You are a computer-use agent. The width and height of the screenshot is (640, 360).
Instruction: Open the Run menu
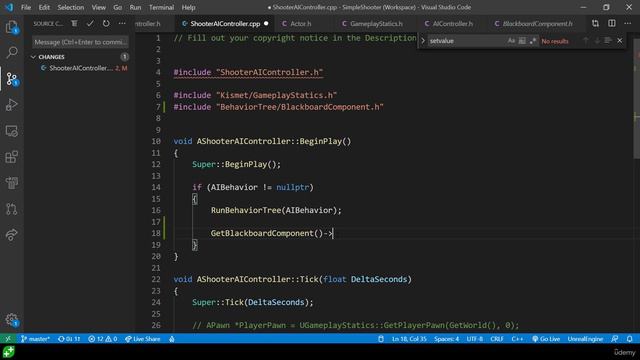(x=135, y=7)
